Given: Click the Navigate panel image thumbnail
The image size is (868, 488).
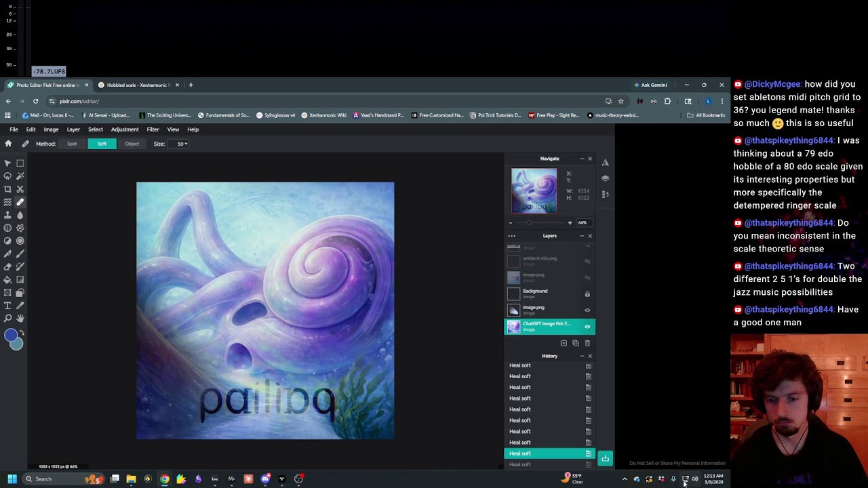Looking at the screenshot, I should click(x=534, y=190).
